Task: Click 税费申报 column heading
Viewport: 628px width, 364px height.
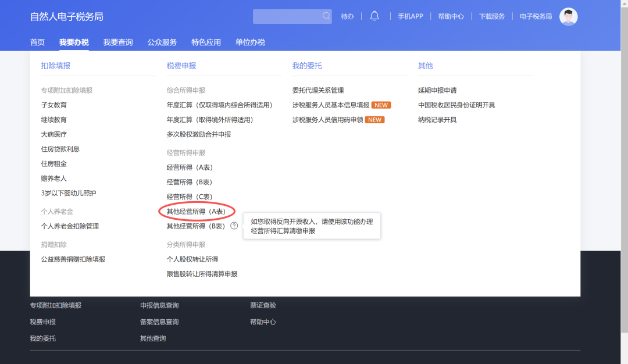Action: [181, 66]
